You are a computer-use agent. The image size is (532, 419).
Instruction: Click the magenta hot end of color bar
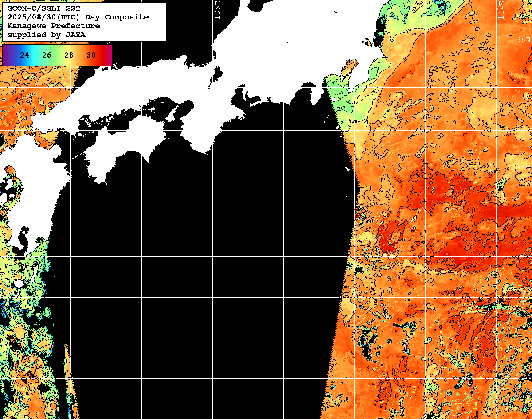(109, 55)
